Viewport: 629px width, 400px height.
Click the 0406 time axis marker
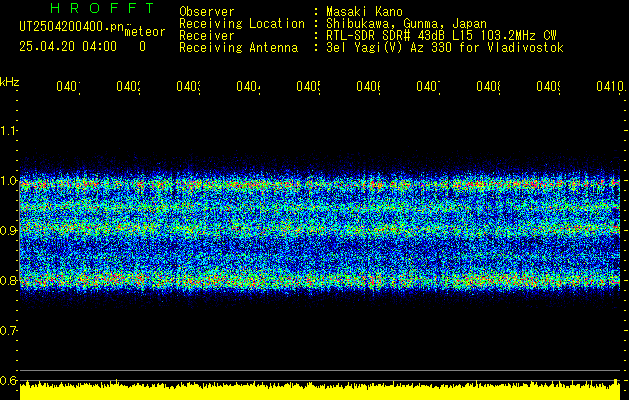point(368,86)
